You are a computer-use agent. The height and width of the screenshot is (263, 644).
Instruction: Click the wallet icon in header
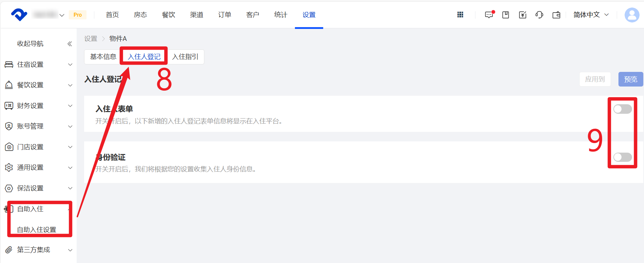tap(556, 15)
